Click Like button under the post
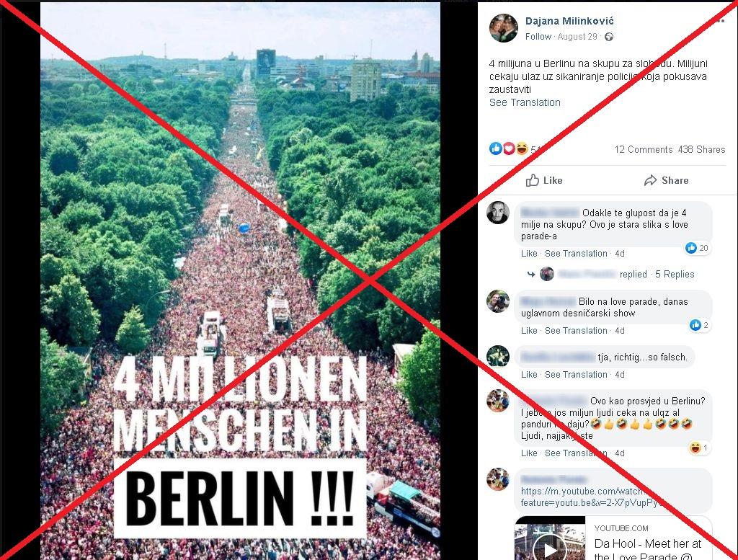Viewport: 738px width, 560px height. 544,180
